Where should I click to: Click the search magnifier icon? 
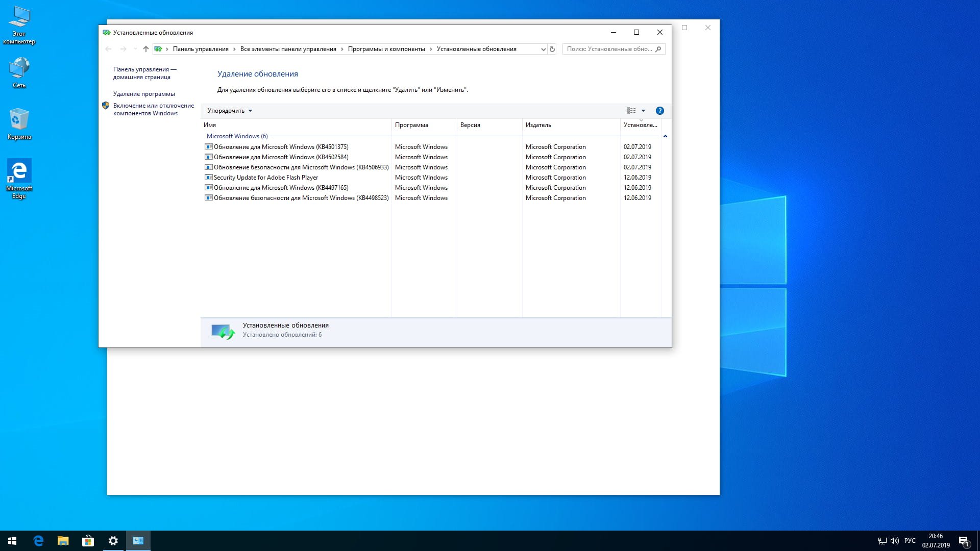coord(658,49)
